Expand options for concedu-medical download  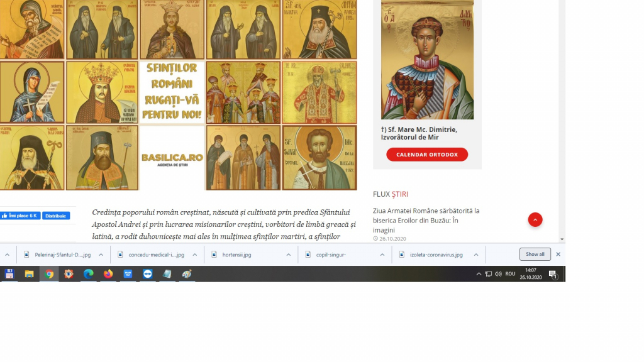195,255
